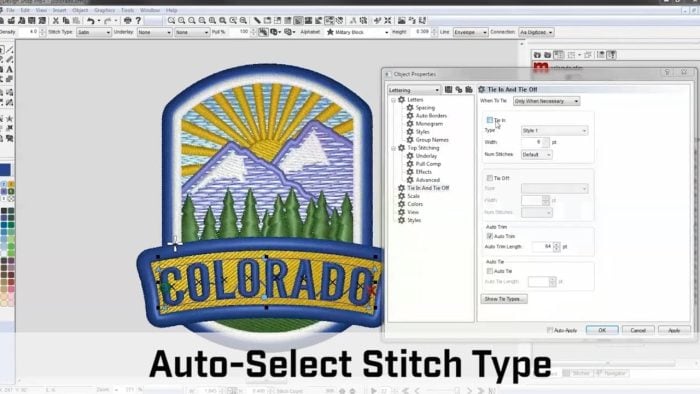The width and height of the screenshot is (700, 394).
Task: Open the Edit menu
Action: [x=25, y=10]
